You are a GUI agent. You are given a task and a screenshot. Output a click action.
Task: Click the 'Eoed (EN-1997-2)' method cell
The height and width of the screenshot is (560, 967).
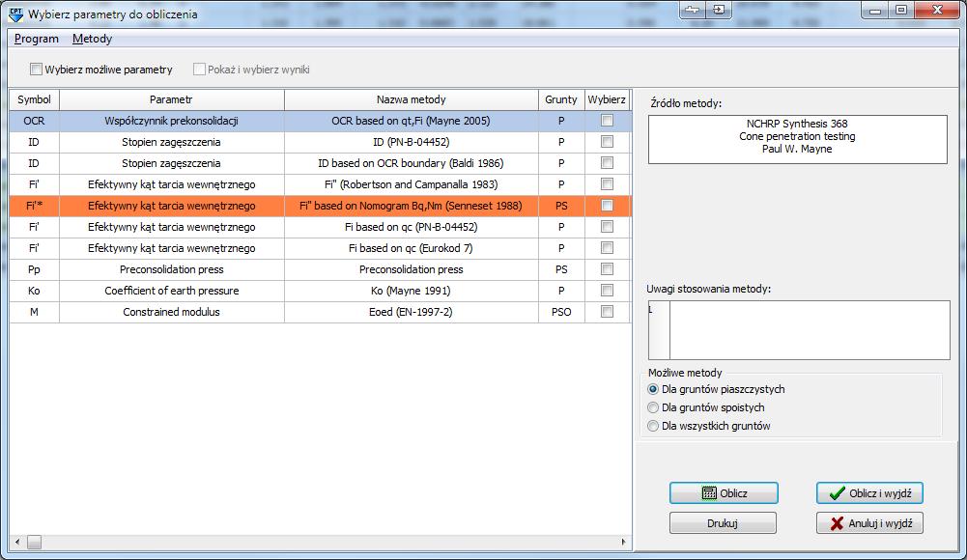[412, 312]
